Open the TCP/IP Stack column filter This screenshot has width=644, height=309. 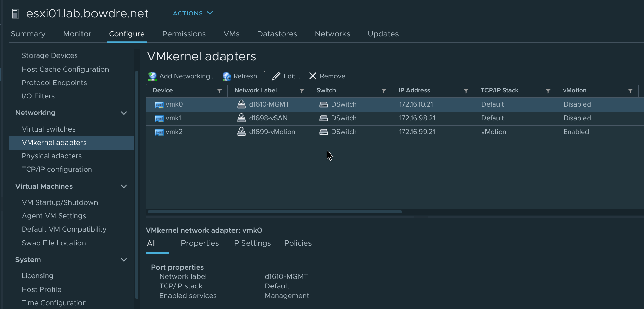[548, 91]
